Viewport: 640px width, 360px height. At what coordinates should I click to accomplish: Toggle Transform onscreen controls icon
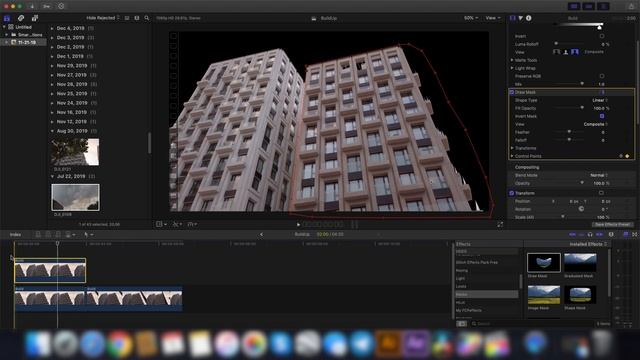[x=601, y=193]
